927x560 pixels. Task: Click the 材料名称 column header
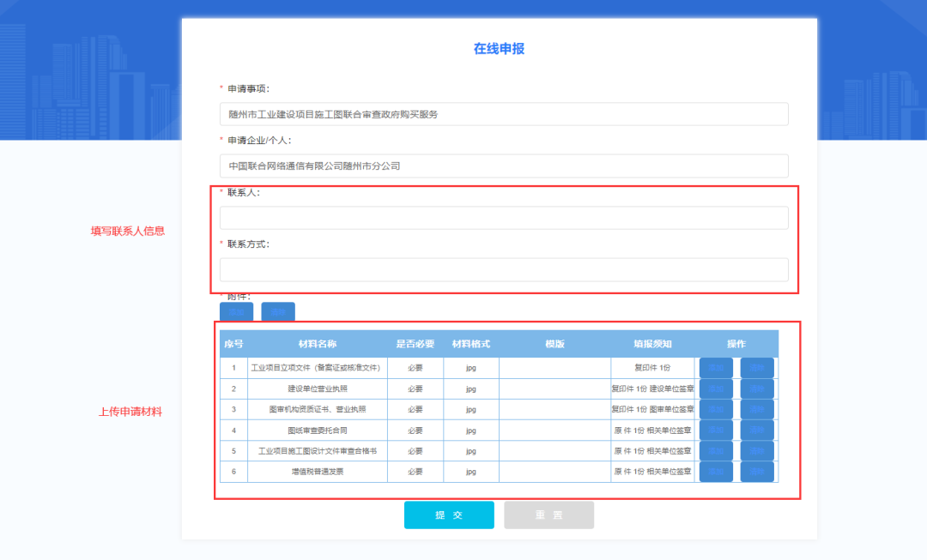317,344
